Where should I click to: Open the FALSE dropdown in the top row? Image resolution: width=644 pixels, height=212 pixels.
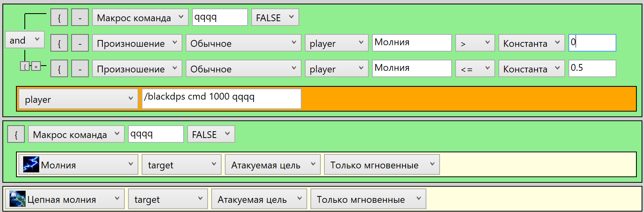tap(275, 18)
